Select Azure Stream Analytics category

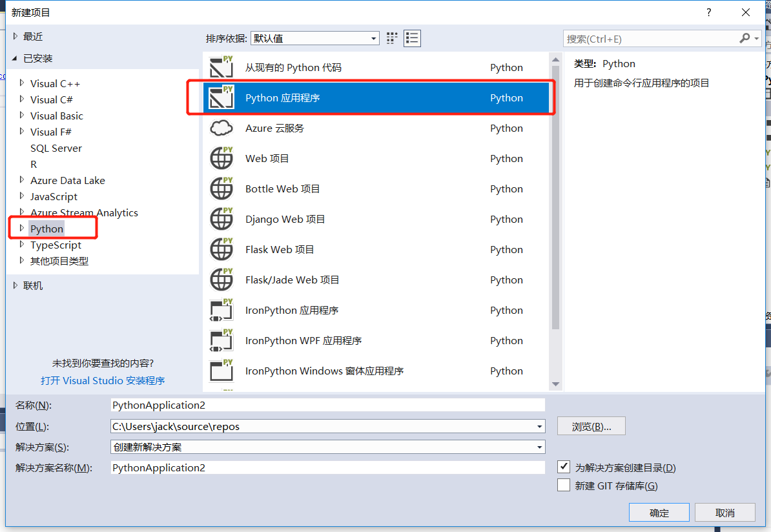(x=84, y=212)
